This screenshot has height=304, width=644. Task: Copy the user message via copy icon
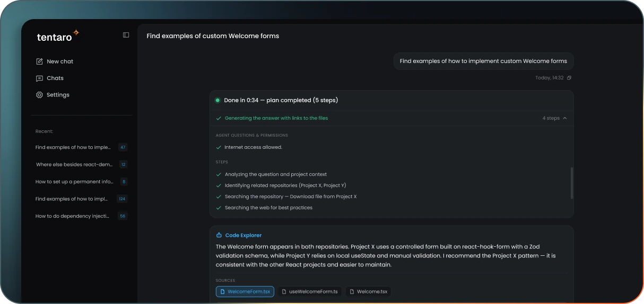click(569, 78)
